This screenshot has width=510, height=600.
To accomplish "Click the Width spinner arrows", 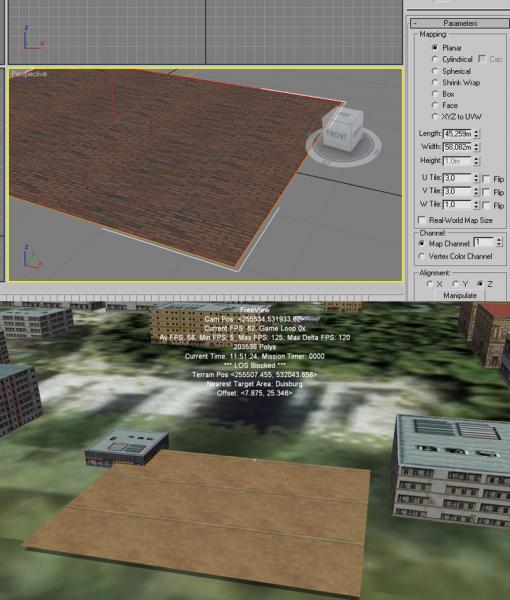I will pos(476,147).
